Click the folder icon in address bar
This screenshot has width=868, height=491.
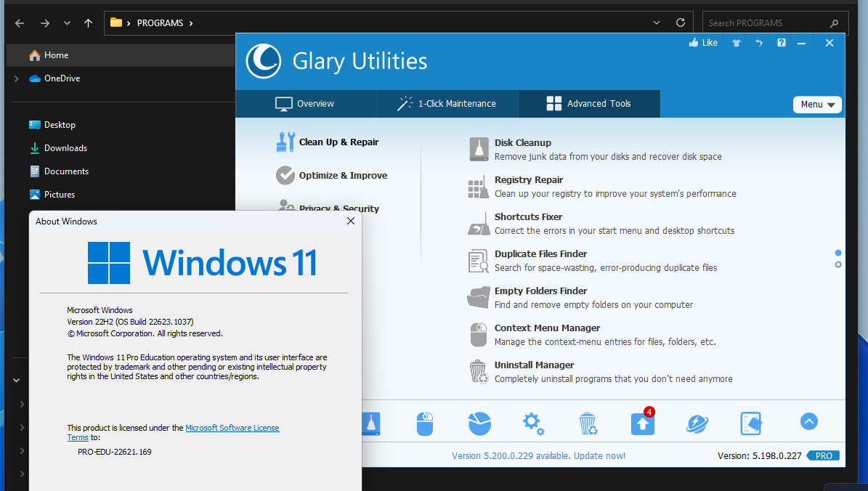(115, 23)
